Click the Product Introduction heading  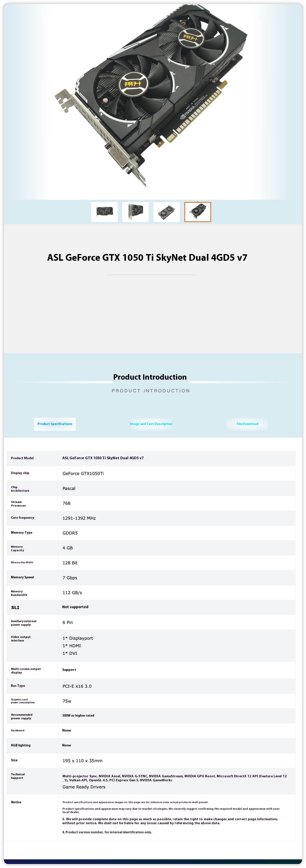(x=150, y=377)
